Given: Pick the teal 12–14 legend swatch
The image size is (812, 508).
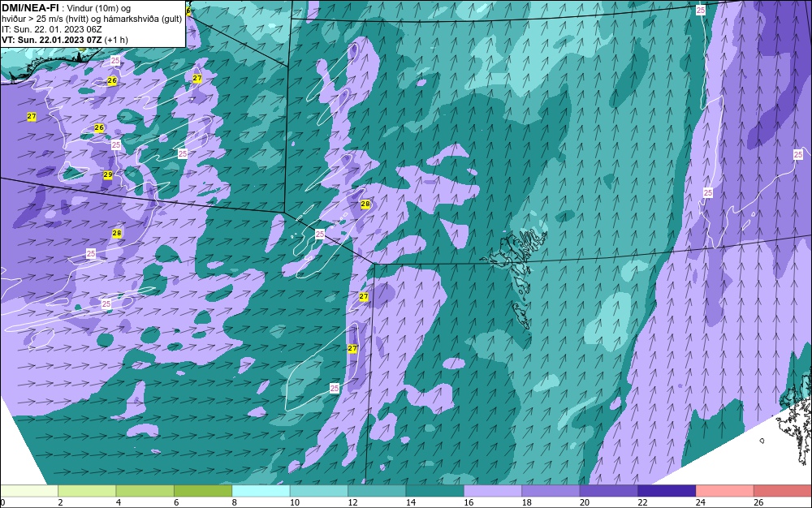Looking at the screenshot, I should click(x=377, y=491).
